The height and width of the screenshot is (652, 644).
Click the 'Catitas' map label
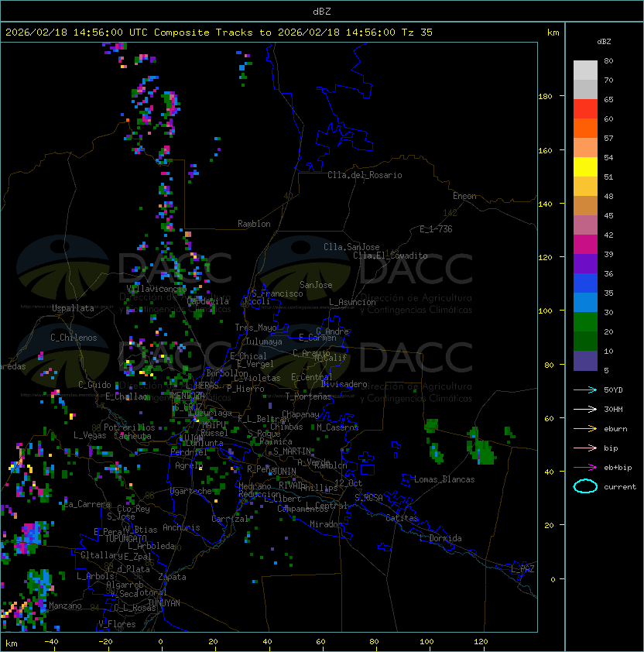click(402, 518)
